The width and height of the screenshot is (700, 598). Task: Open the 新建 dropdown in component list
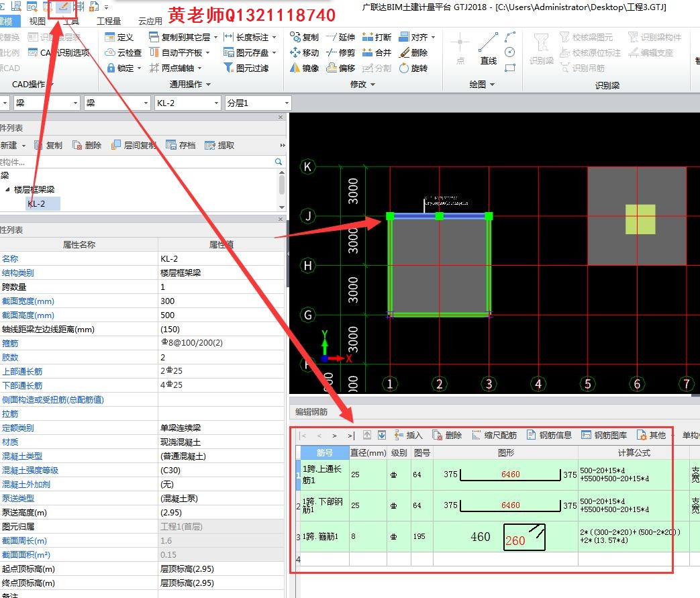23,146
